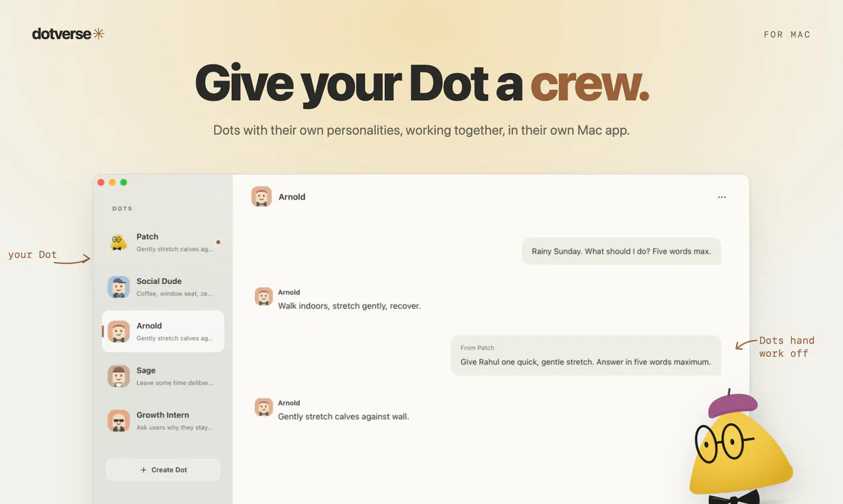Click the Arnold name in chat header

(292, 197)
